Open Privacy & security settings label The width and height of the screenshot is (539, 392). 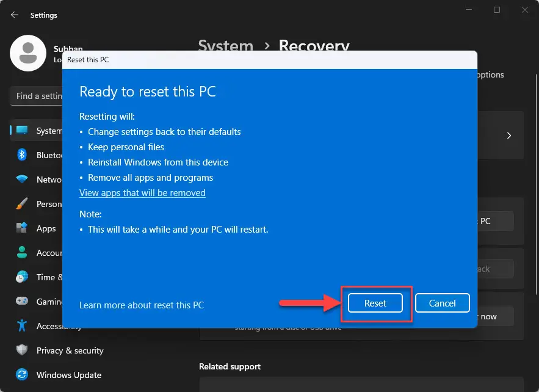click(70, 350)
